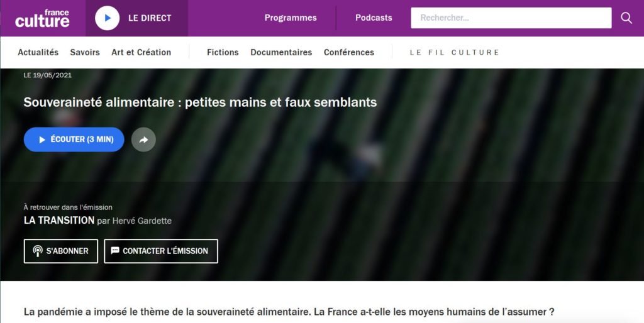Click the magnifying glass search icon
644x323 pixels.
pyautogui.click(x=626, y=18)
